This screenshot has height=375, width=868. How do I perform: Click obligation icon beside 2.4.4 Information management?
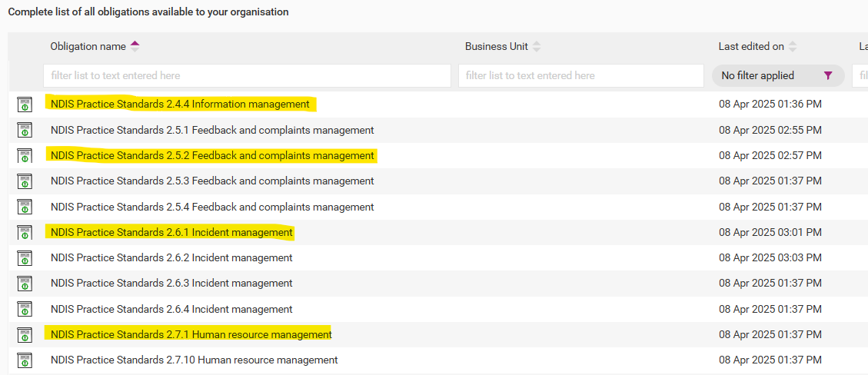(25, 104)
